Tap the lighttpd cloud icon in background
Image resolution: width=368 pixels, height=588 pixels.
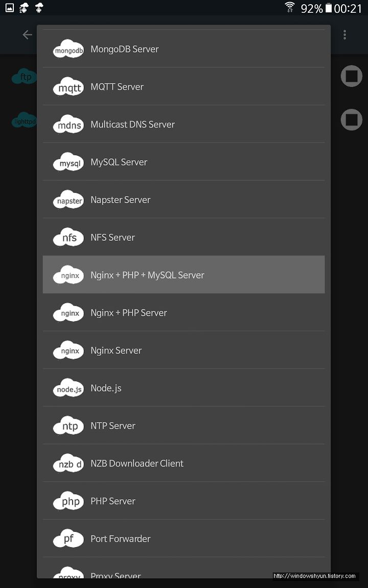pyautogui.click(x=24, y=121)
